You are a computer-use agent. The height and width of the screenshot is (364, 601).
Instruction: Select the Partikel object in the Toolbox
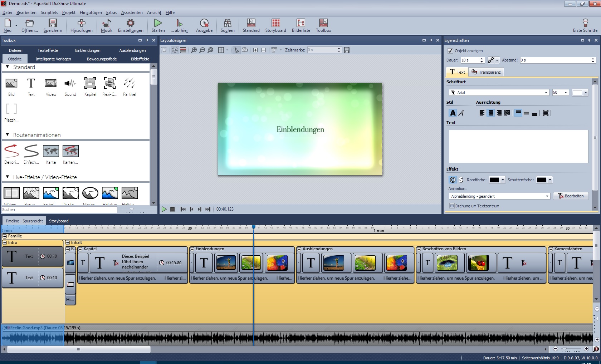tap(129, 87)
